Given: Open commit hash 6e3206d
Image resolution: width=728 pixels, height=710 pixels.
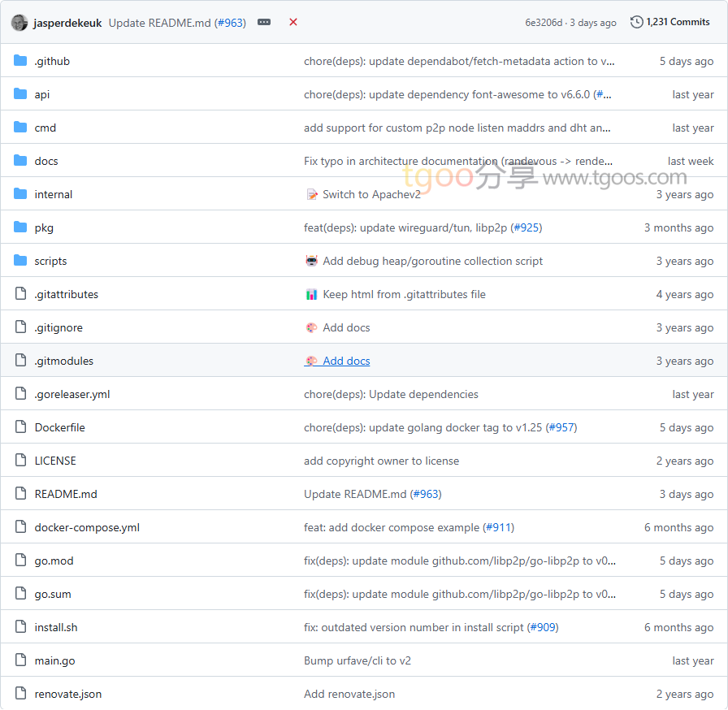Looking at the screenshot, I should [544, 23].
